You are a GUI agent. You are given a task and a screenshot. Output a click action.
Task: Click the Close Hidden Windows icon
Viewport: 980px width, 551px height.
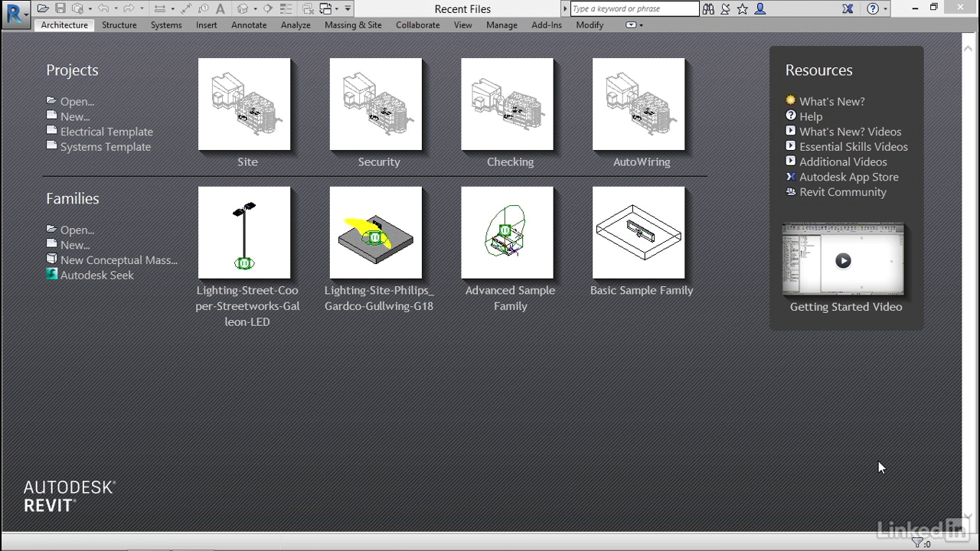click(308, 9)
